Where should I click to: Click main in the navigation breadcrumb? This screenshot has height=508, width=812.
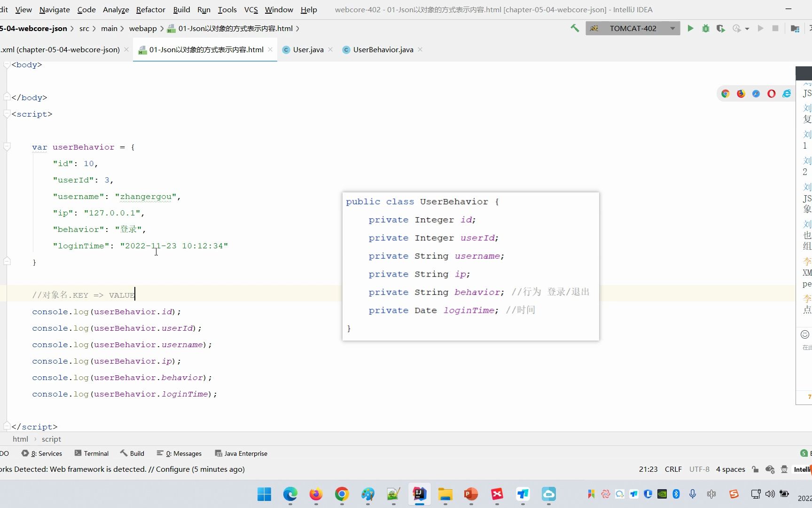109,28
